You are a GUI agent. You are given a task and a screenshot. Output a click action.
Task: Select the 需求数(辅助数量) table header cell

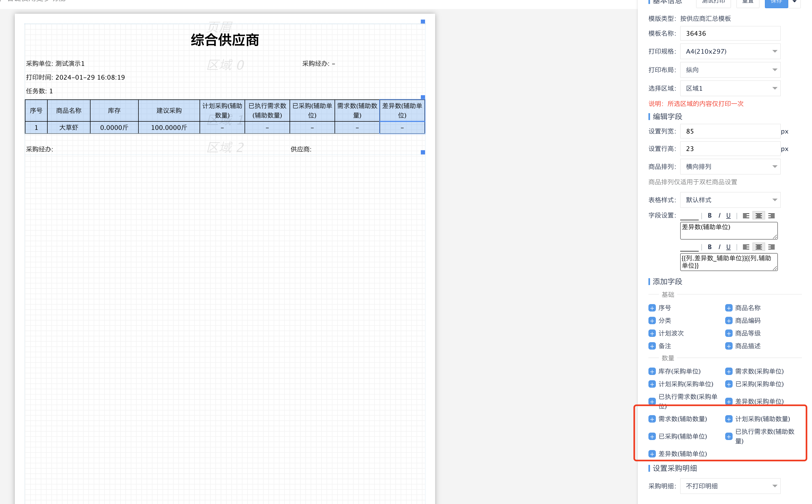pos(357,110)
